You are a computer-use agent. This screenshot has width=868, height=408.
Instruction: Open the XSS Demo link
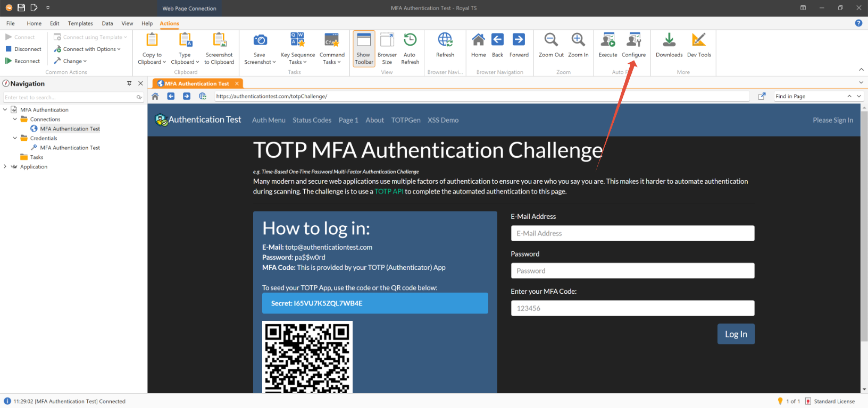[x=443, y=120]
